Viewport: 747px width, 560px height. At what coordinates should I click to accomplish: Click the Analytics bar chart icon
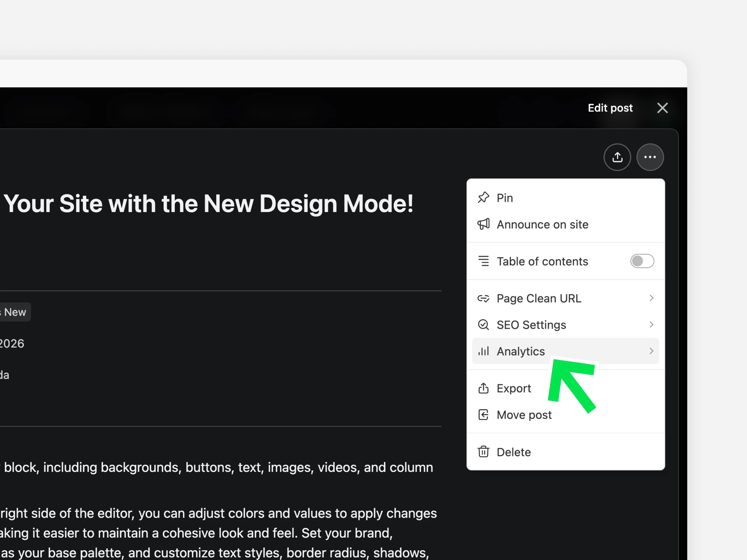483,351
